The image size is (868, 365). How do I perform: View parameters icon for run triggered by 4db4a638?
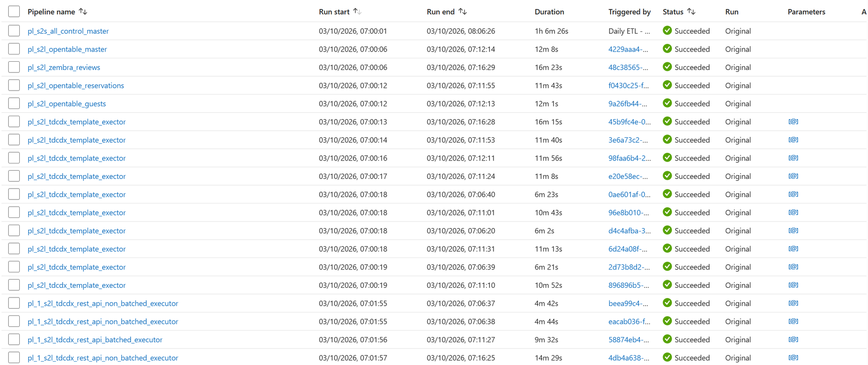(793, 358)
